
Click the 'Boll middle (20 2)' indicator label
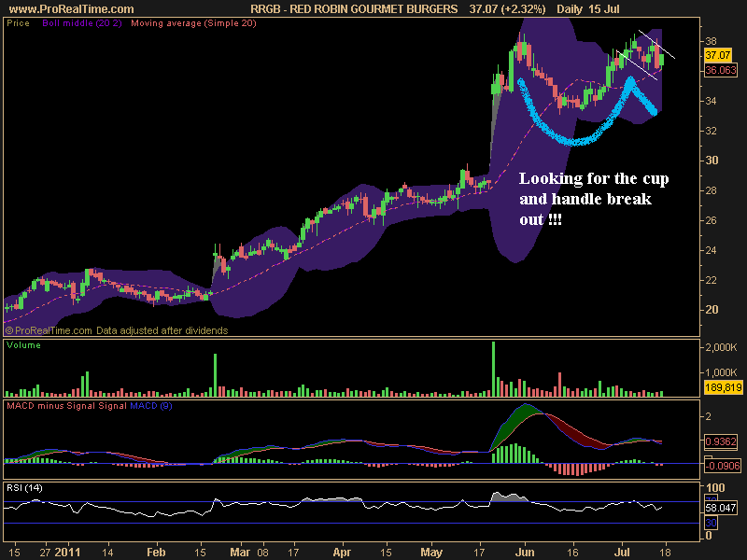(x=82, y=23)
